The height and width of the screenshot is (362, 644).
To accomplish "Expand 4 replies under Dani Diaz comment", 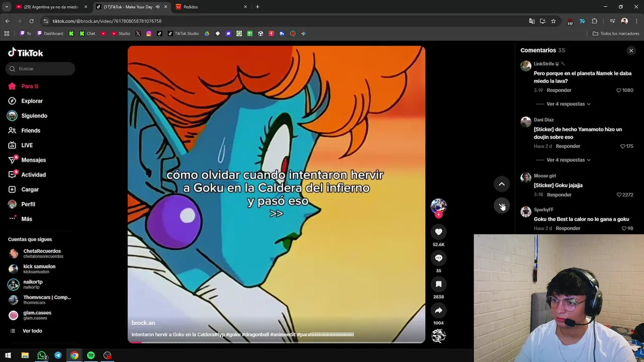I will click(x=568, y=160).
